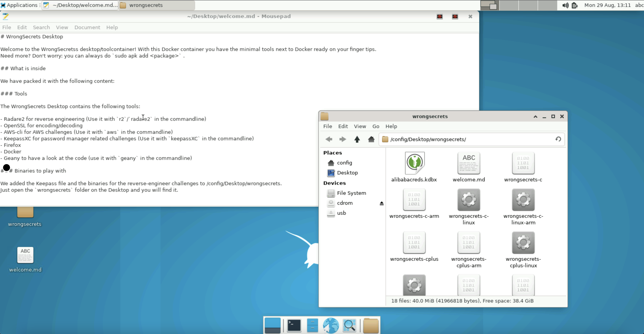Eject the cdrom device
This screenshot has width=644, height=334.
[382, 203]
